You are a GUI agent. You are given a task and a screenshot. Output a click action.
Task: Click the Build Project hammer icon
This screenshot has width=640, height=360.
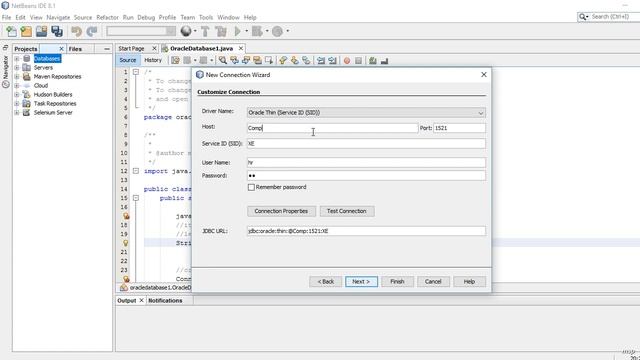coord(205,31)
